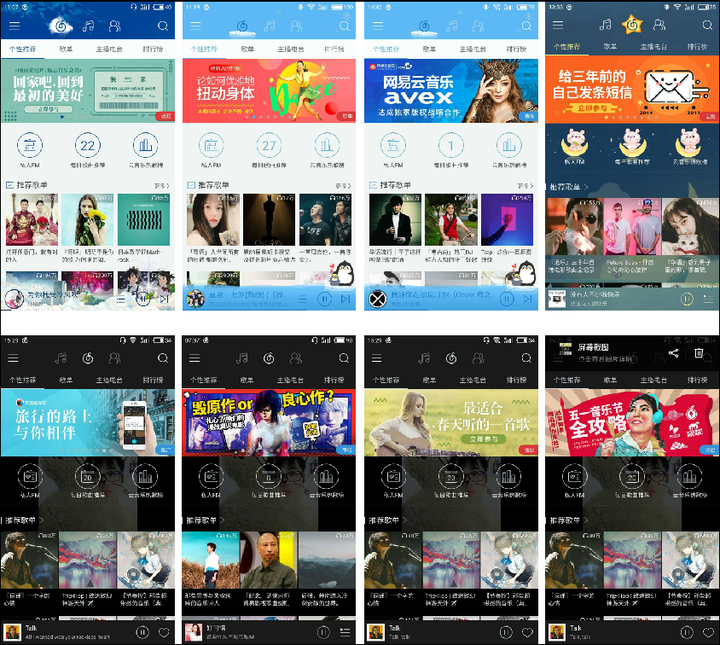Open the Oscar statue playlist thumbnail
Viewport: 720px width, 645px height.
coord(269,219)
